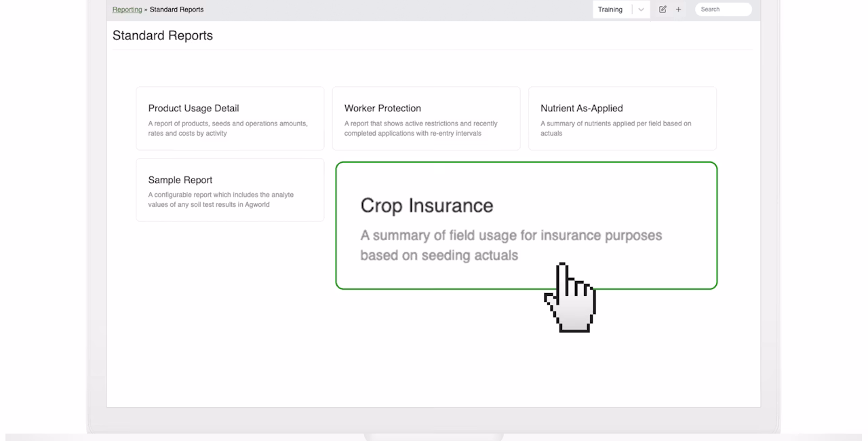This screenshot has width=868, height=441.
Task: Click the Standard Reports breadcrumb text
Action: point(176,9)
